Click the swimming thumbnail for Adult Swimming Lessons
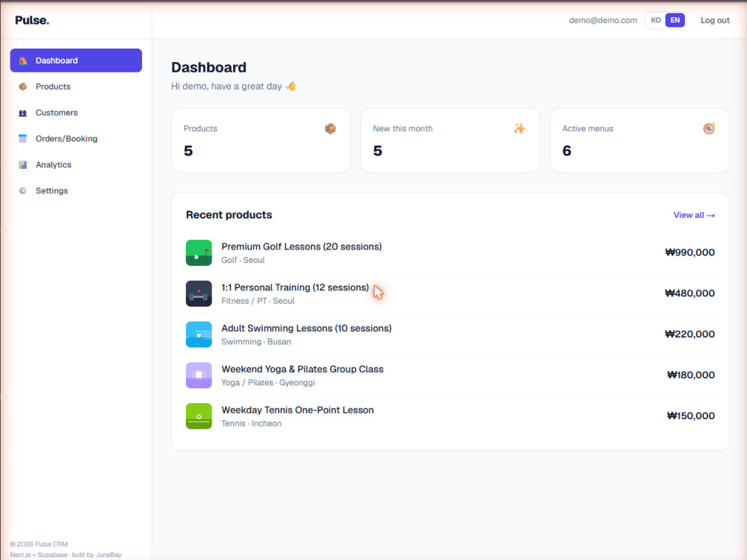Screen dimensions: 747x560 [199, 335]
